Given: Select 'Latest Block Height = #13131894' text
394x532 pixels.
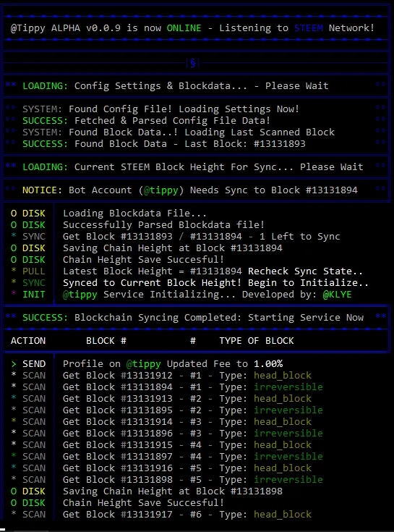Looking at the screenshot, I should click(153, 271).
